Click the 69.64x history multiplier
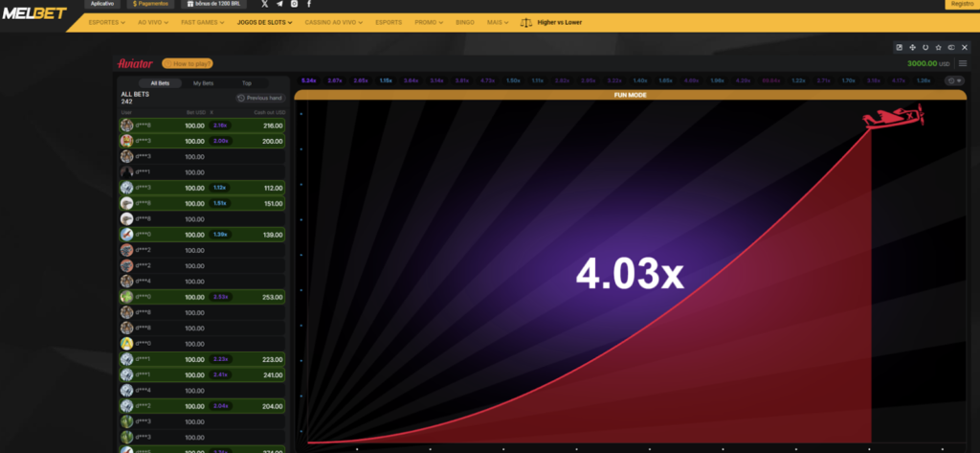 tap(772, 80)
